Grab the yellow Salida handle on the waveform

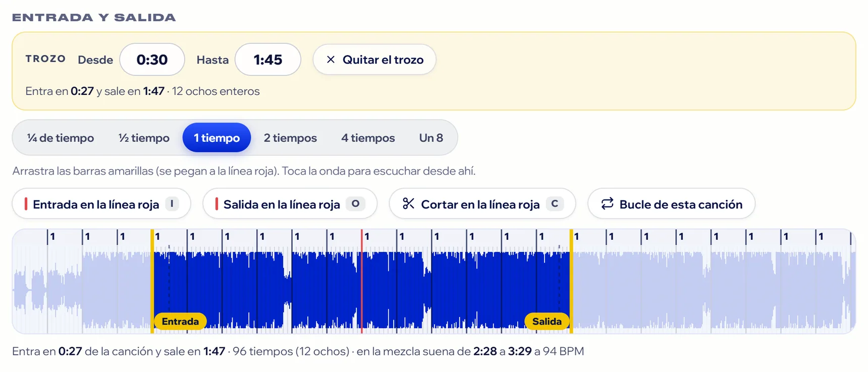click(571, 281)
